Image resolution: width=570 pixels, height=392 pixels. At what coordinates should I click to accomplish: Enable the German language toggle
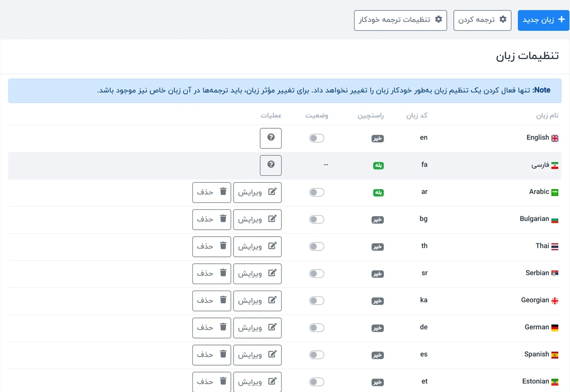pos(316,328)
